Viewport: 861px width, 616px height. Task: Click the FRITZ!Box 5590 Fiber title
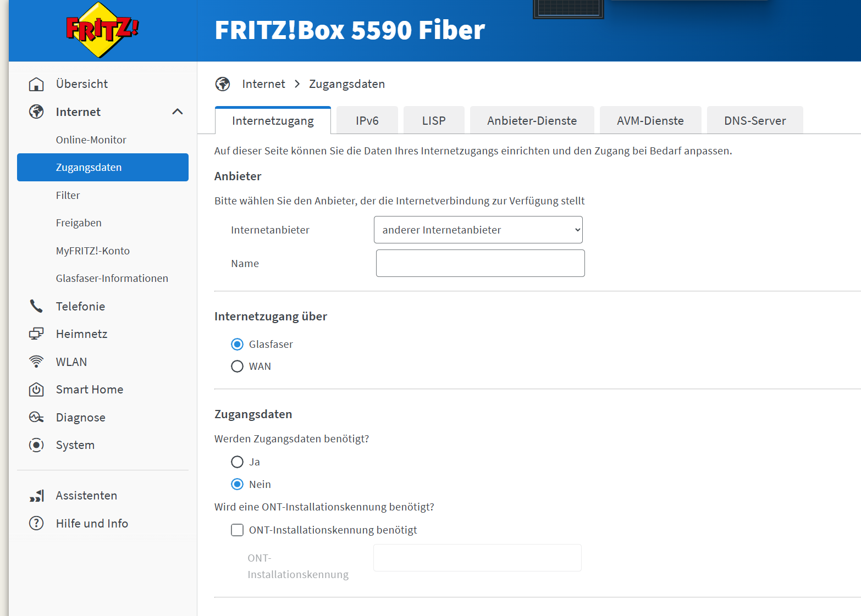pyautogui.click(x=350, y=30)
